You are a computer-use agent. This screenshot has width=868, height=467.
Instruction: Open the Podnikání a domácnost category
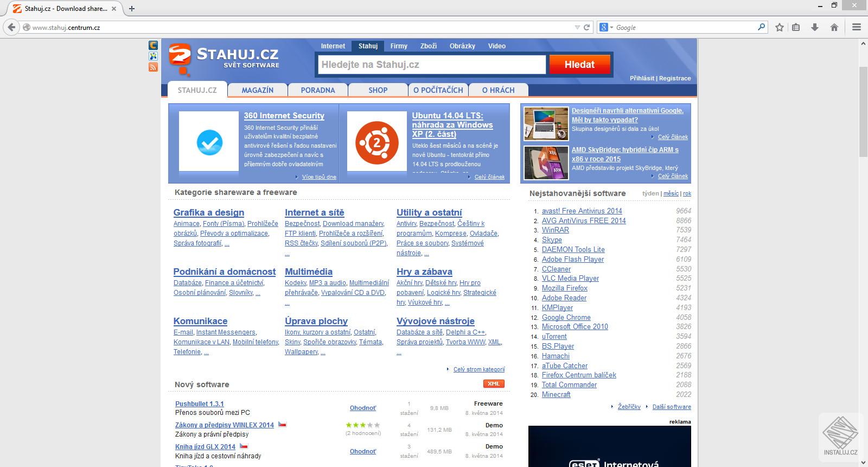point(225,272)
